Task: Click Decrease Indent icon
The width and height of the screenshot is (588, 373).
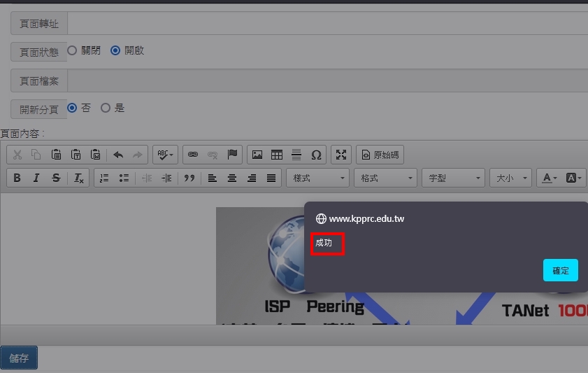Action: coord(147,178)
